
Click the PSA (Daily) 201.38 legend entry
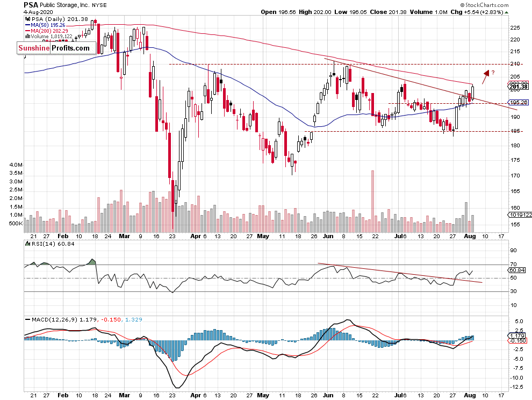click(x=56, y=19)
